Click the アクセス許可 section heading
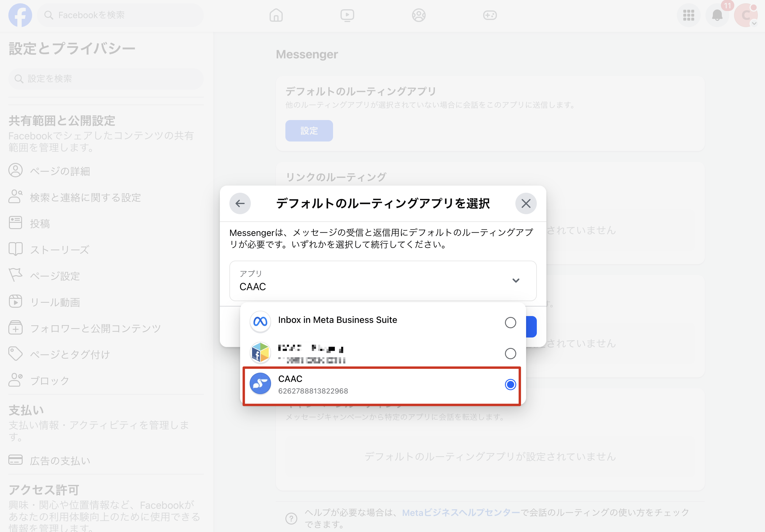765x532 pixels. (x=44, y=490)
